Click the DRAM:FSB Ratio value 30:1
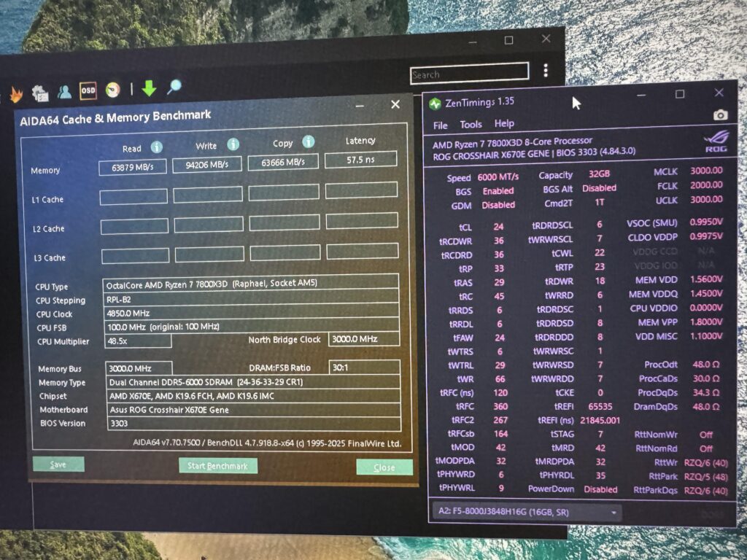Screen dimensions: 747x560 click(x=365, y=367)
